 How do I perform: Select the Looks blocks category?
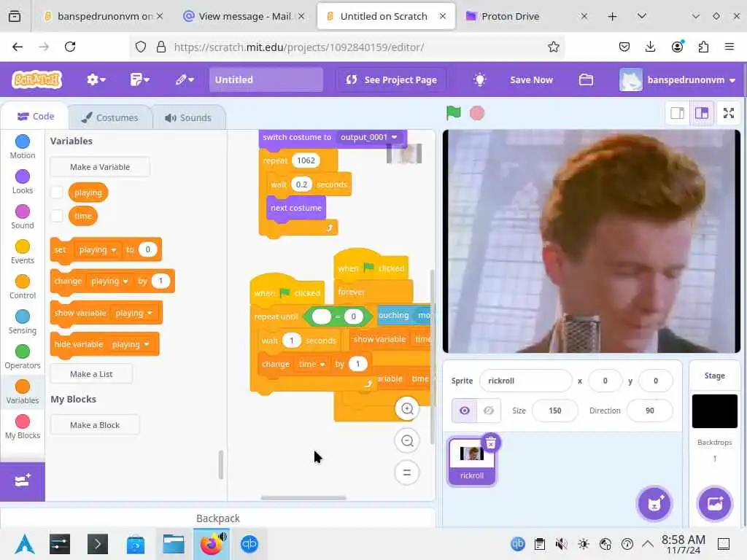[23, 182]
